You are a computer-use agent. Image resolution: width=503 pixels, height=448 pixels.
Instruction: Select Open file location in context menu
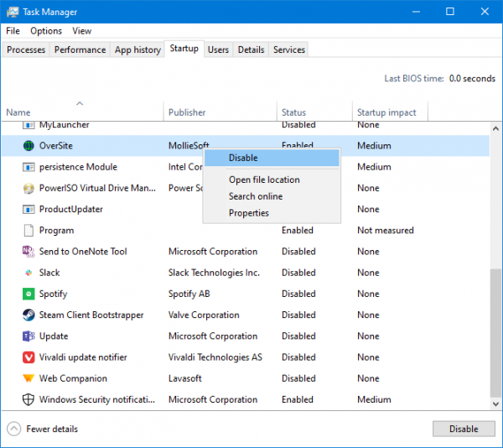(264, 180)
